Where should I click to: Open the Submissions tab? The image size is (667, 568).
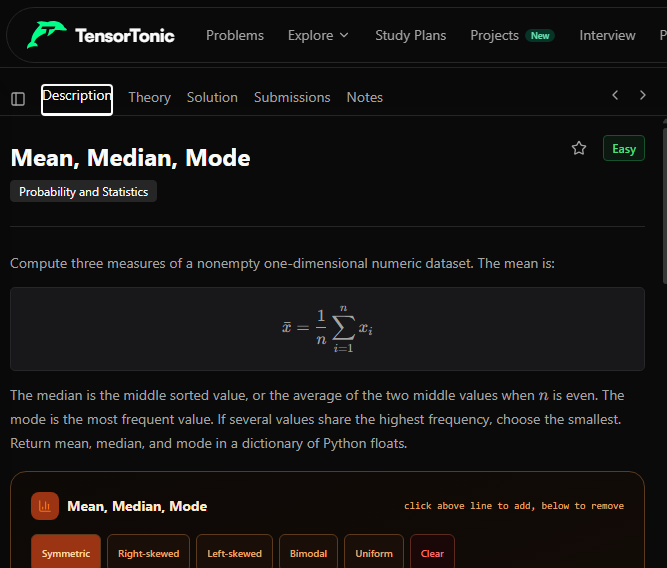click(x=292, y=97)
